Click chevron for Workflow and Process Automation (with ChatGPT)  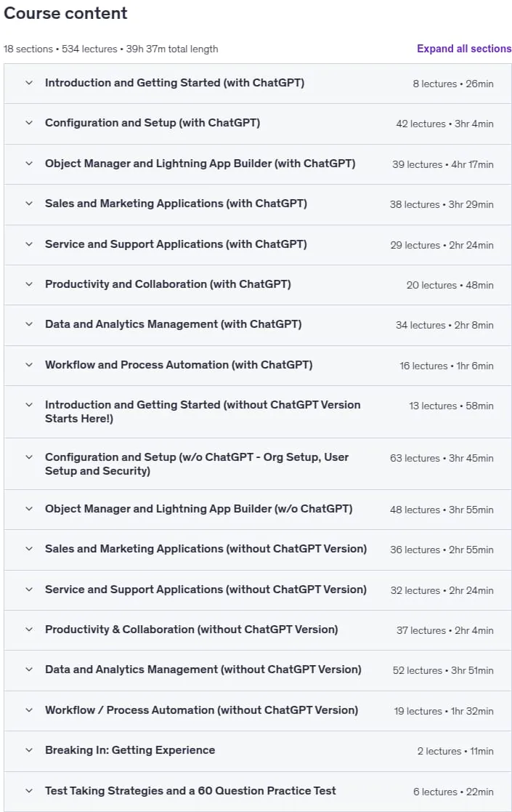[x=30, y=365]
